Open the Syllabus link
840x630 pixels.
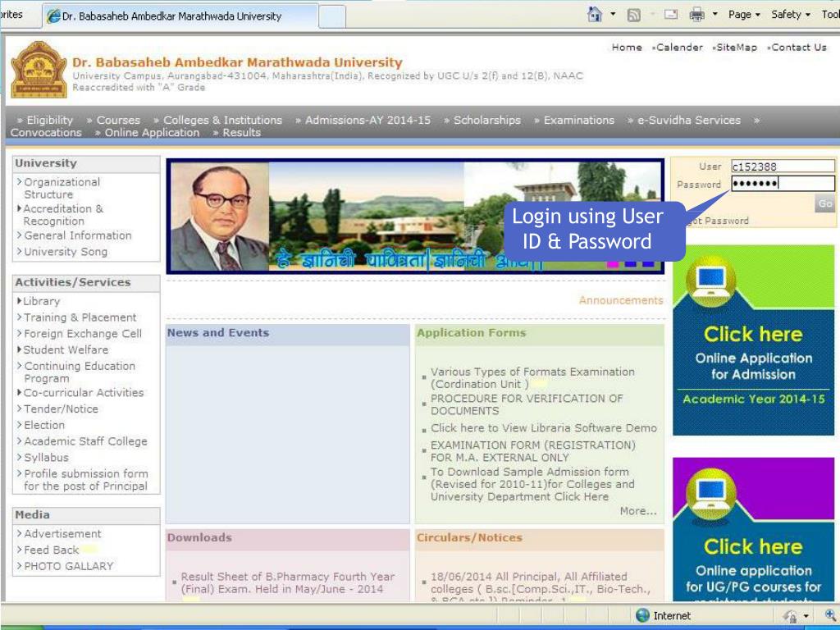point(46,457)
